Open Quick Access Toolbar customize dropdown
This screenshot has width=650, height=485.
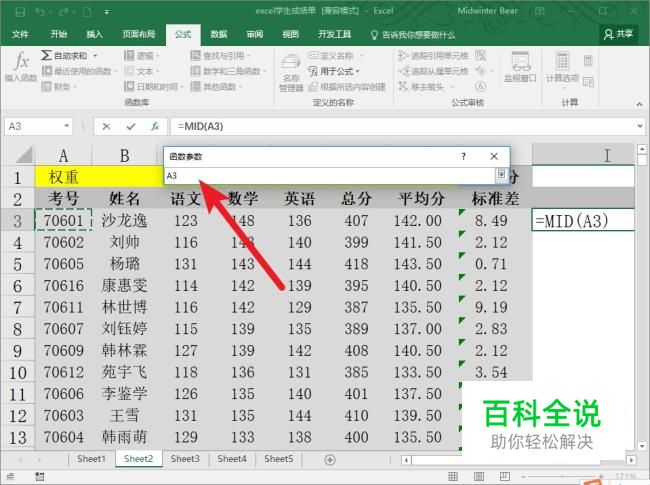107,12
